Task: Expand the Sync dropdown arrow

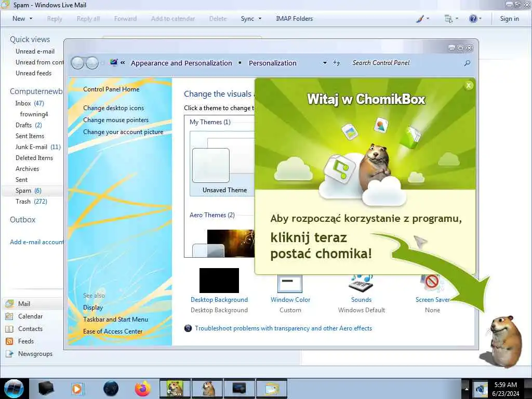Action: click(x=260, y=19)
